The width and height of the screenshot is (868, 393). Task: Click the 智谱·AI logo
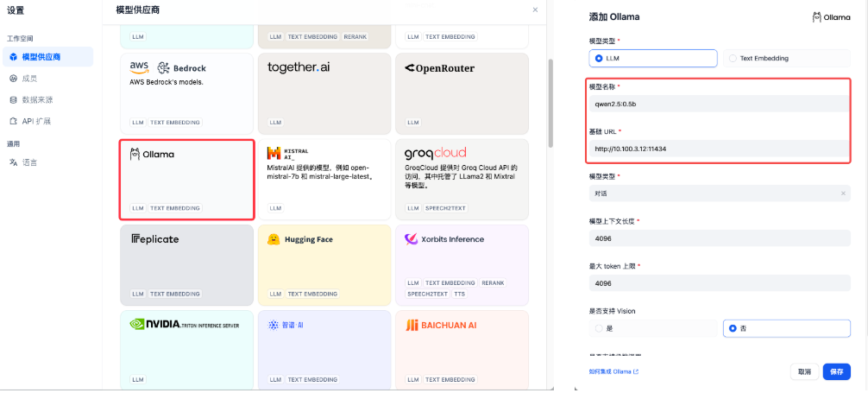286,326
